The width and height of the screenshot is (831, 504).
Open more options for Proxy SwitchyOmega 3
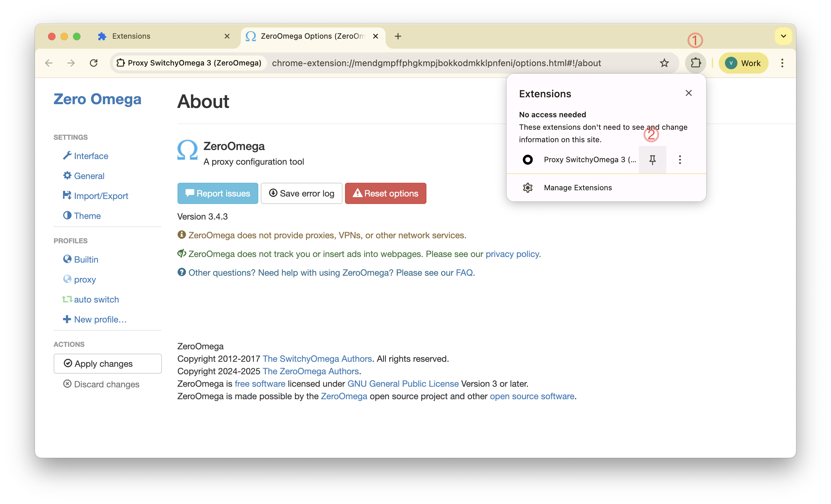pyautogui.click(x=680, y=160)
